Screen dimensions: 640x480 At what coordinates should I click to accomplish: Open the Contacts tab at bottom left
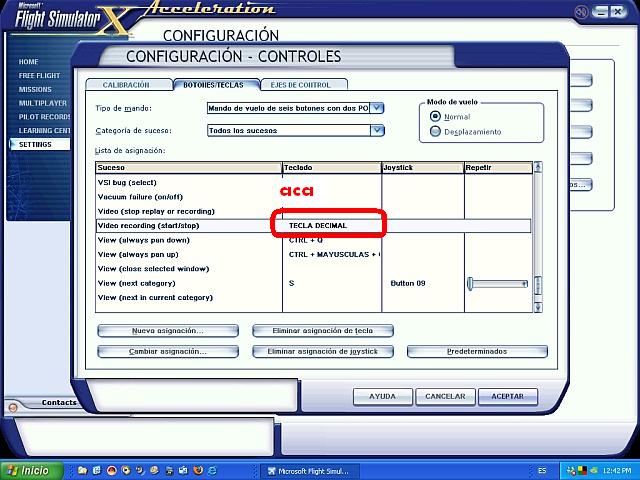coord(58,402)
